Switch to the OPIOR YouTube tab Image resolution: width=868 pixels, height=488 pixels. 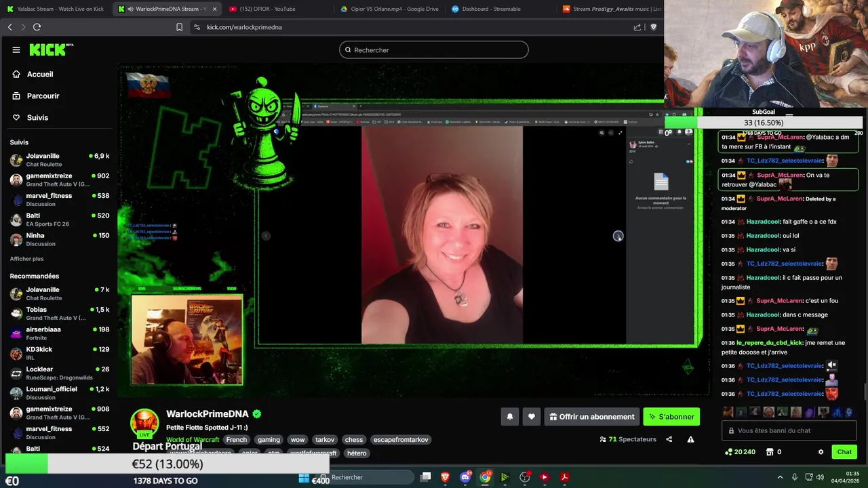pyautogui.click(x=271, y=9)
